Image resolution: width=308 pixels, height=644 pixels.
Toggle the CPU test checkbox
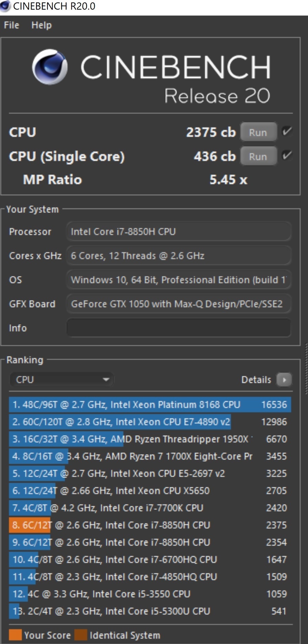pyautogui.click(x=286, y=131)
